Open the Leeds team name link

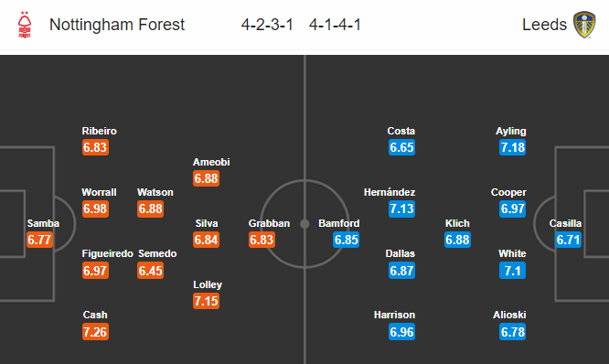pos(544,25)
